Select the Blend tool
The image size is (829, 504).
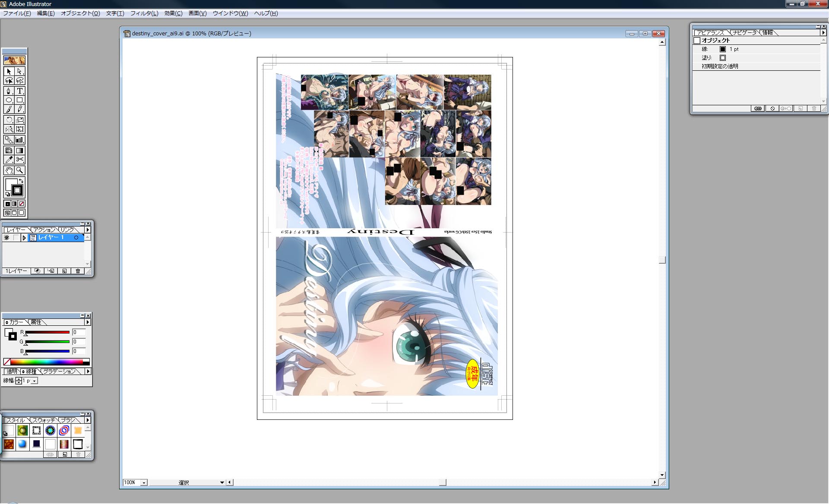coord(9,140)
